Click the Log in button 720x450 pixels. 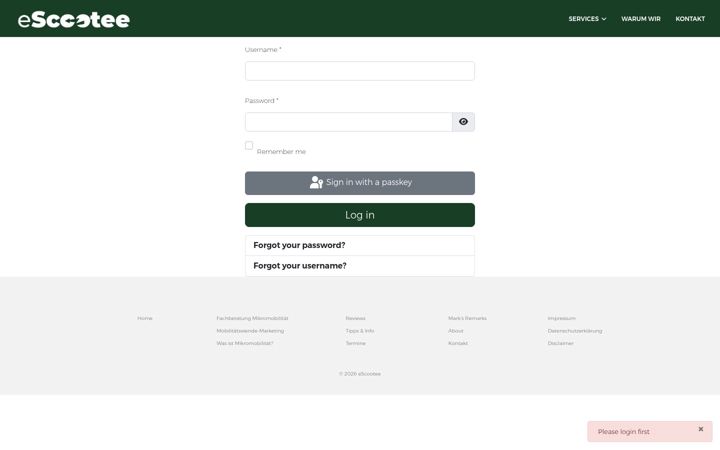[360, 215]
